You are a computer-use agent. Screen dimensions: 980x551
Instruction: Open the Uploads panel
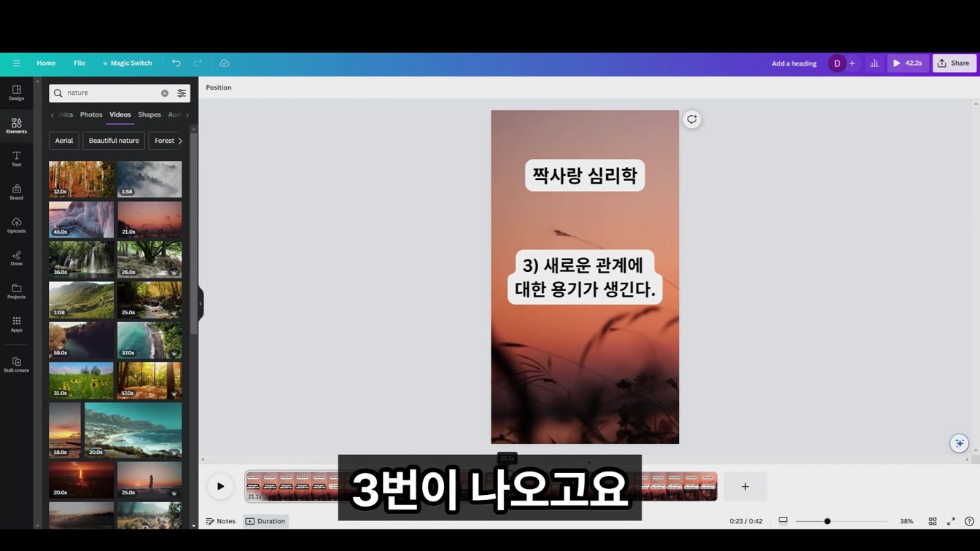point(16,225)
